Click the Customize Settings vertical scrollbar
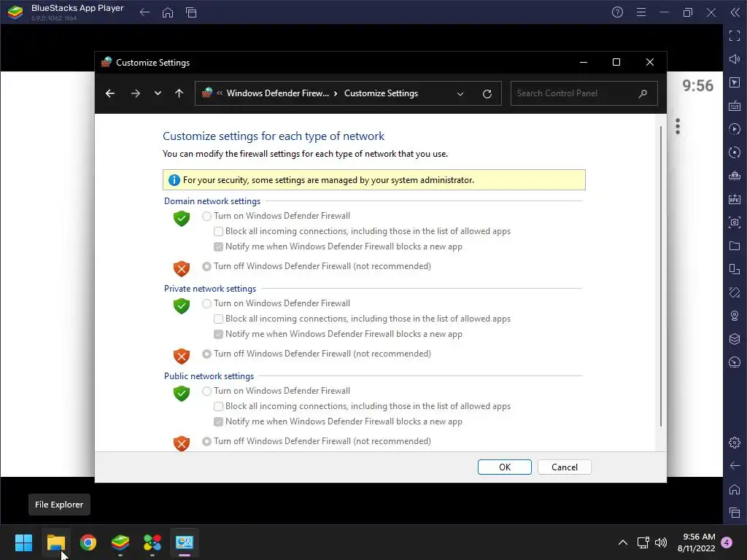The width and height of the screenshot is (747, 560). click(x=661, y=276)
